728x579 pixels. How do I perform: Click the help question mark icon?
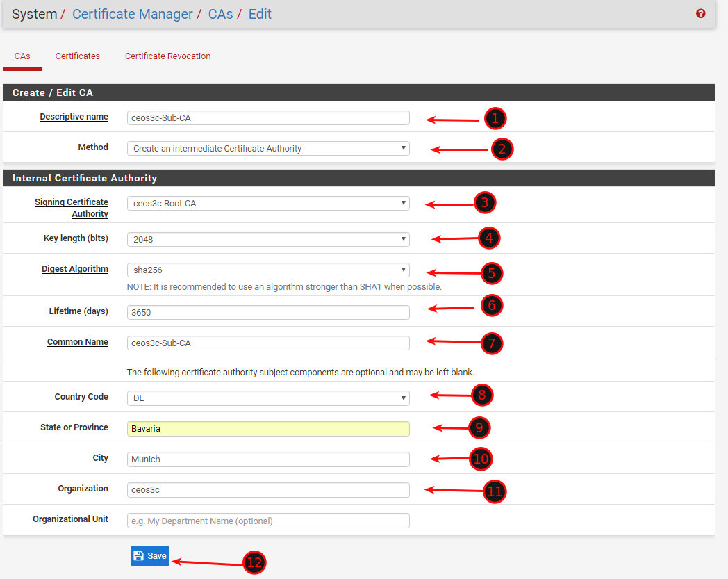(701, 13)
